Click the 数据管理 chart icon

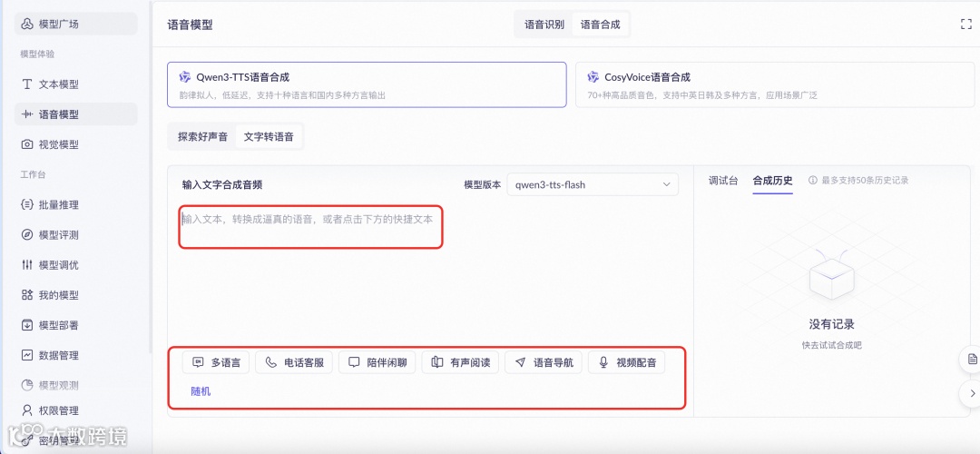point(27,355)
